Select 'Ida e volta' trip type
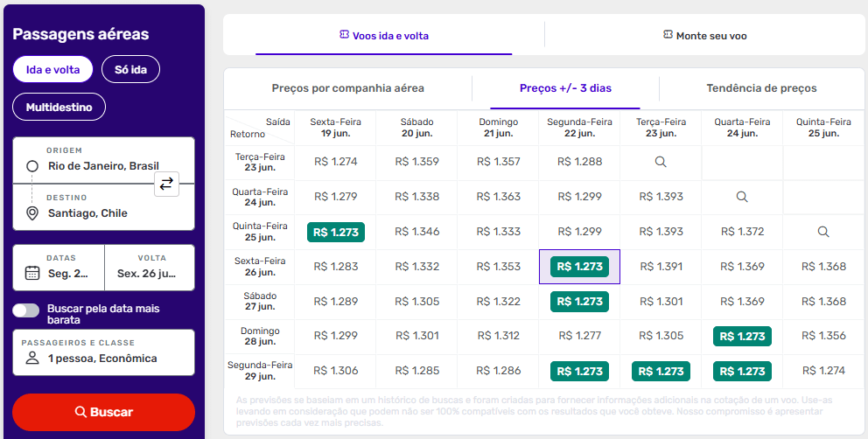868x439 pixels. pos(52,69)
